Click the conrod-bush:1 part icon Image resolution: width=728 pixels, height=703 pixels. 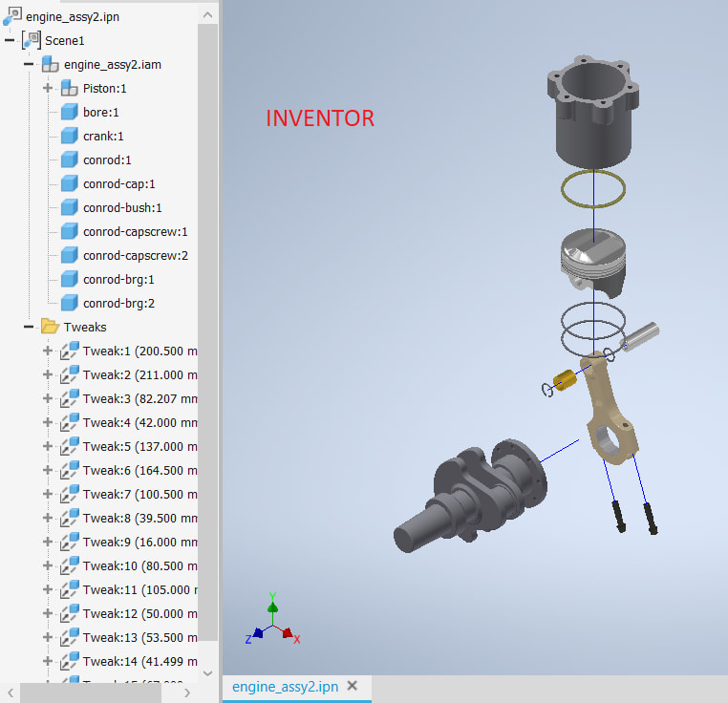(70, 207)
